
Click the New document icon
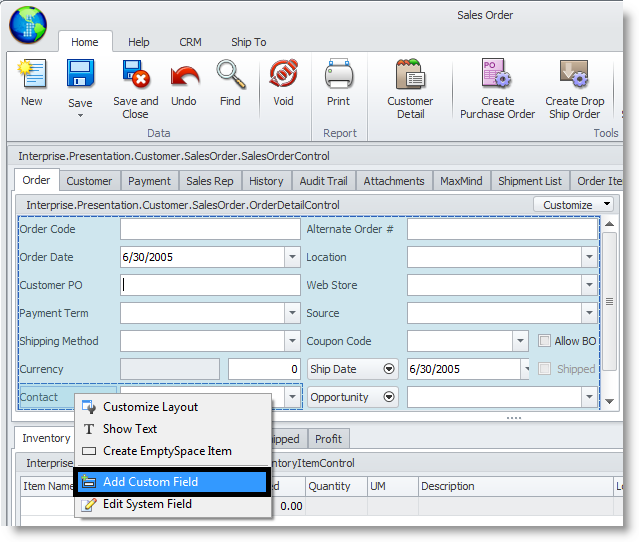[32, 76]
